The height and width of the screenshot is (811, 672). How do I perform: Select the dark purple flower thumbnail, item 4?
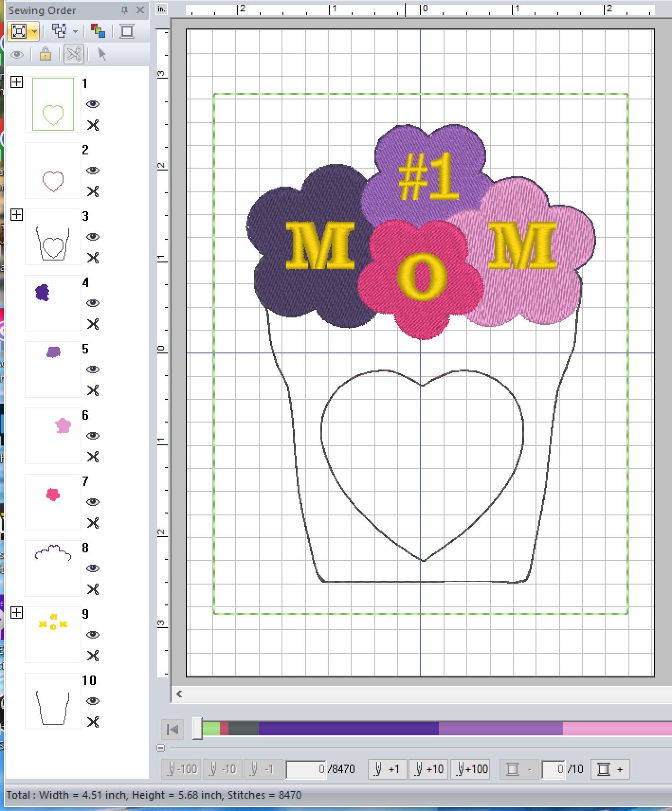53,303
